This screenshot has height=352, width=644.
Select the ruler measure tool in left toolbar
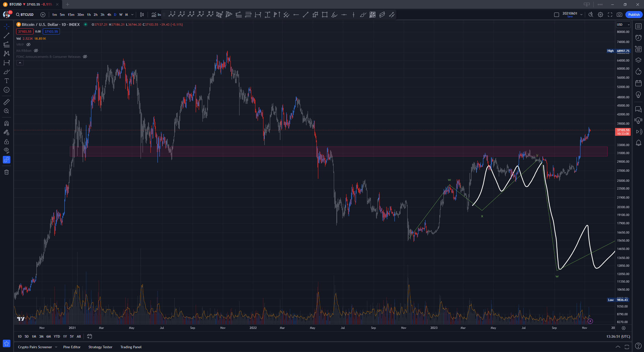click(x=7, y=102)
